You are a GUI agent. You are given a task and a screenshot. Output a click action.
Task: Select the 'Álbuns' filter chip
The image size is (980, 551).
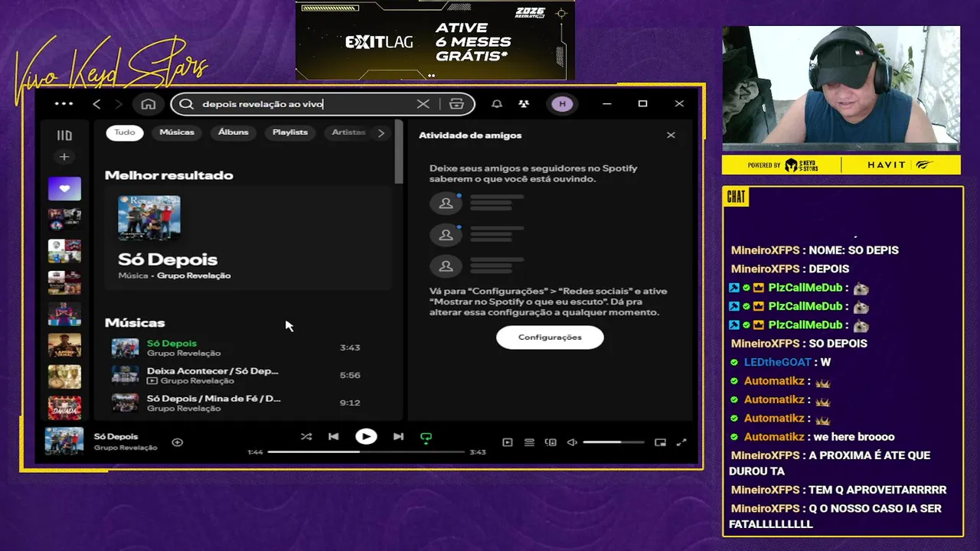(x=234, y=132)
